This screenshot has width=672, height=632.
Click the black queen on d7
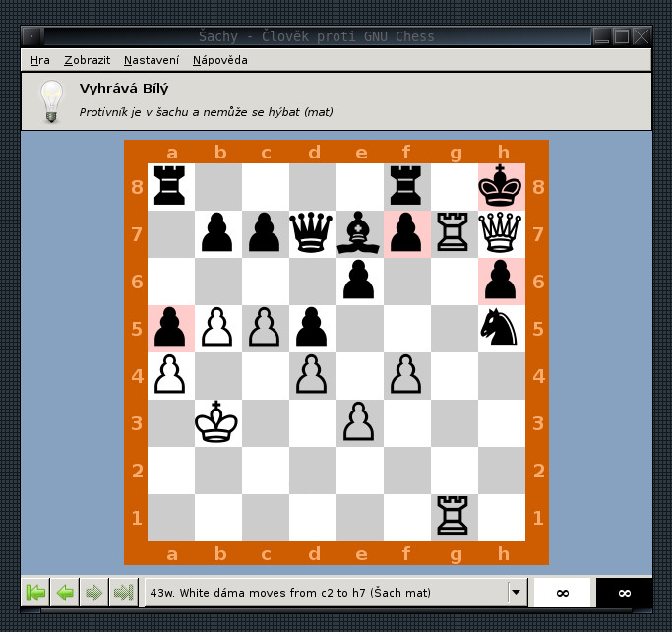[313, 234]
